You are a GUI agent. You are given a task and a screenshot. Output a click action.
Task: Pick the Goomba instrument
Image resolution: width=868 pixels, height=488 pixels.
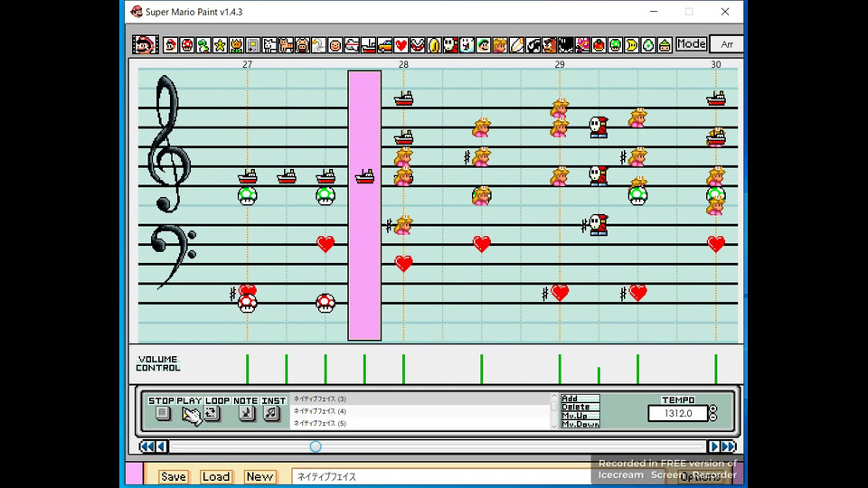click(x=549, y=45)
